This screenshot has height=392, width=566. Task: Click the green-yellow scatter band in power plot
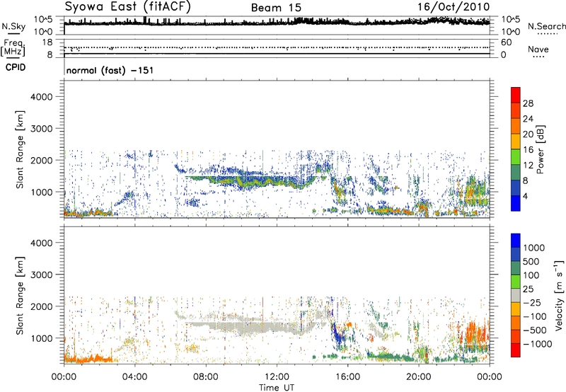tap(253, 181)
